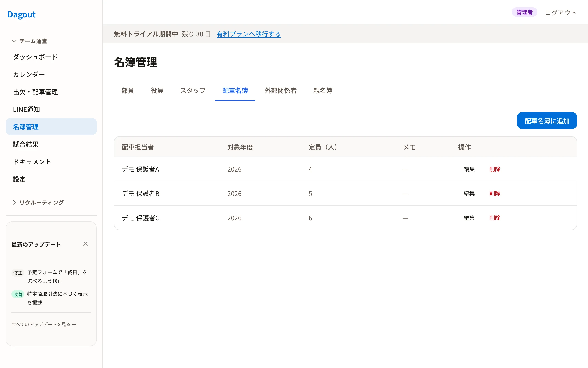Click the デモ 保護者B name cell
This screenshot has width=588, height=368.
140,193
